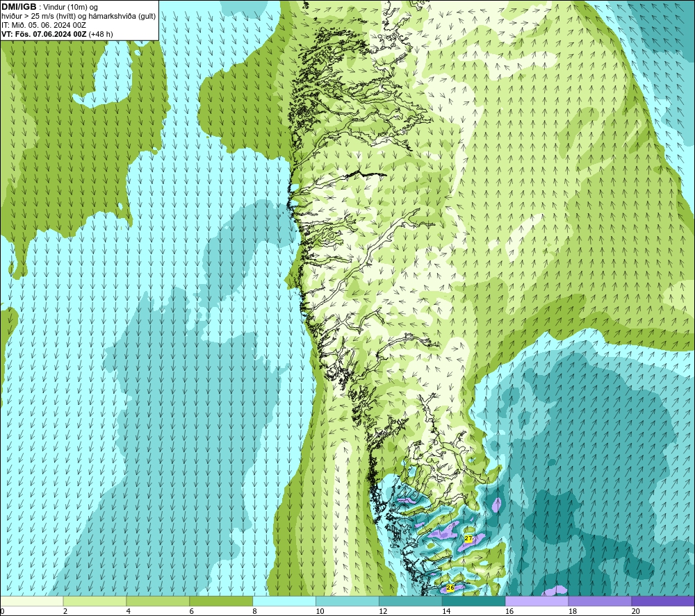Click the yellow gust label 27

(468, 538)
